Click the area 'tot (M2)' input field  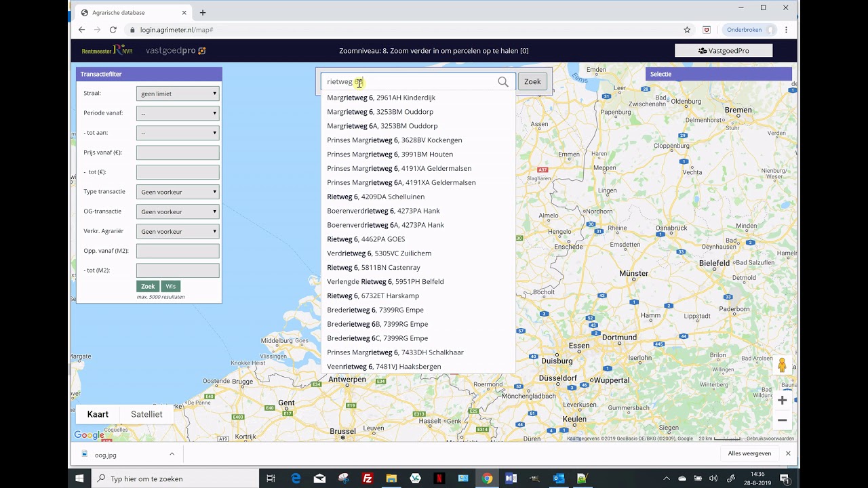pos(178,270)
